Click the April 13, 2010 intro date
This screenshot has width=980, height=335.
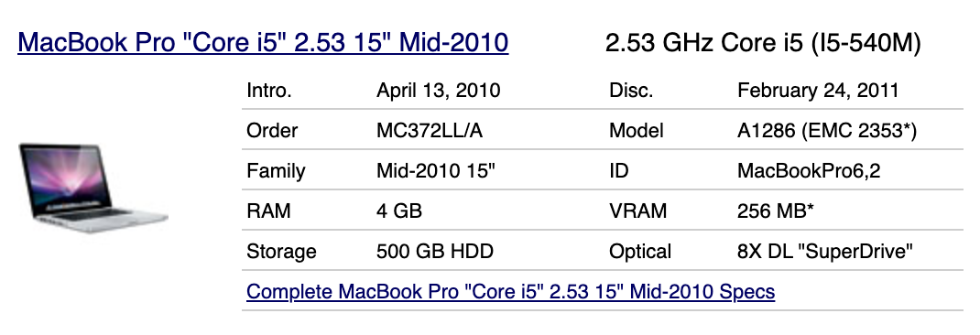pyautogui.click(x=438, y=90)
